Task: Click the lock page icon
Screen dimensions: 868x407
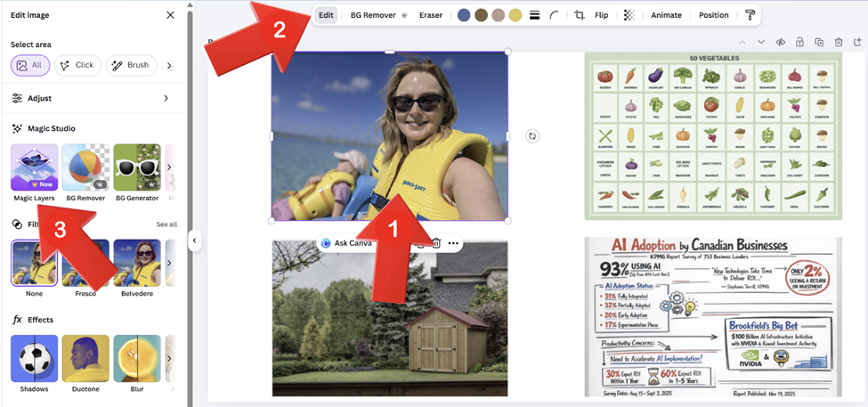Action: (799, 42)
